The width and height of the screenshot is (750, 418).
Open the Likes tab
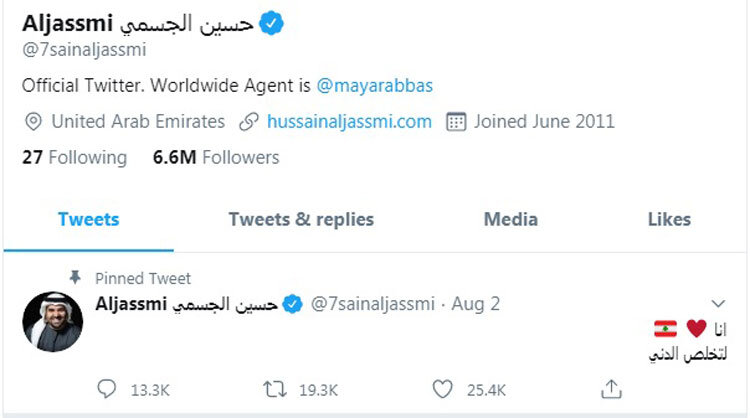(x=669, y=219)
